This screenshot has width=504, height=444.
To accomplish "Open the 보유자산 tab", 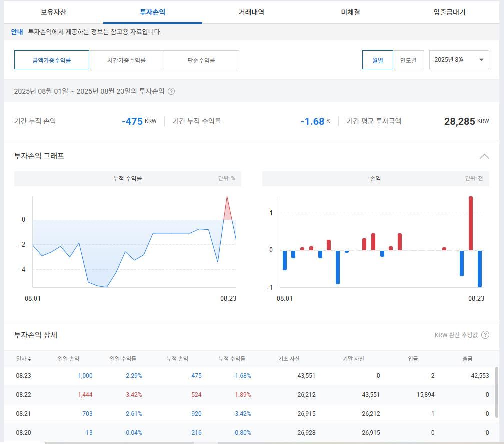I will click(x=53, y=12).
